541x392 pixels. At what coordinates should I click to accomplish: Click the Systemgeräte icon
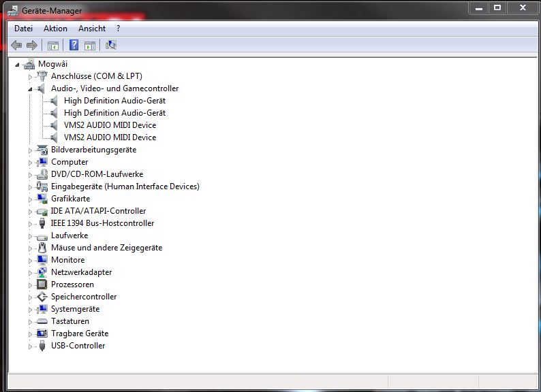42,309
